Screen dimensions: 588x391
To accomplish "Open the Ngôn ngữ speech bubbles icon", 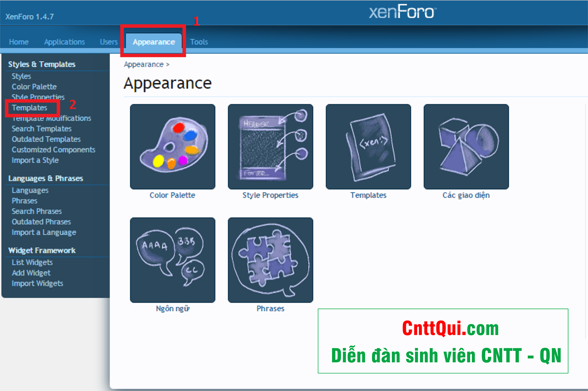I will (172, 260).
